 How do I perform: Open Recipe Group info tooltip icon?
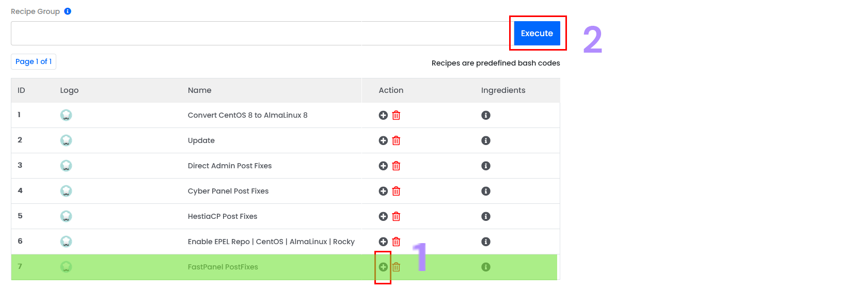68,11
